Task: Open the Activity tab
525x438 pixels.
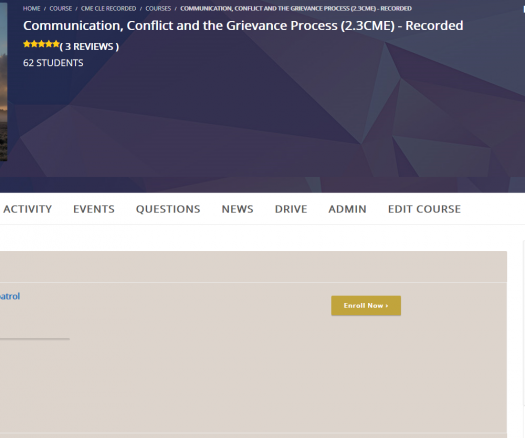Action: (x=27, y=209)
